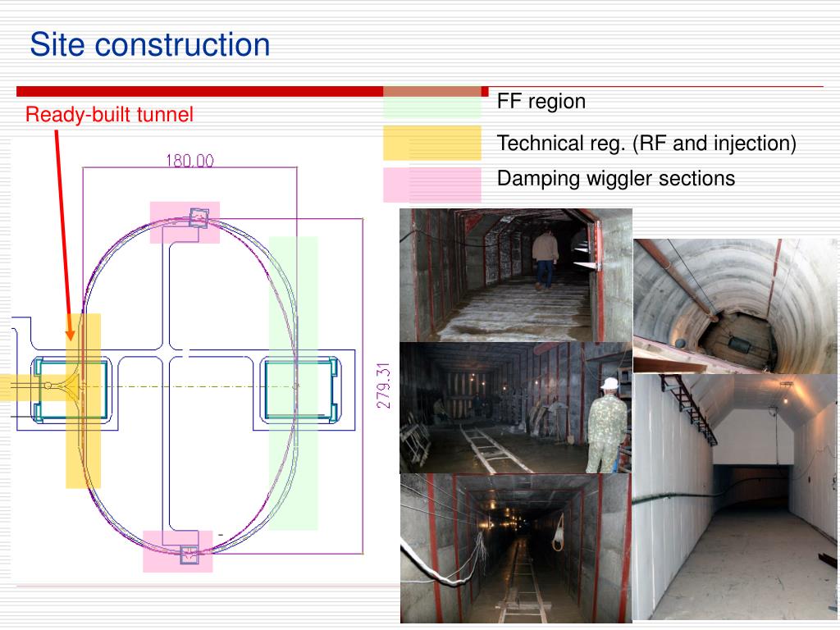This screenshot has width=840, height=630.
Task: Select the 'Ready-built tunnel' red label
Action: coord(109,114)
